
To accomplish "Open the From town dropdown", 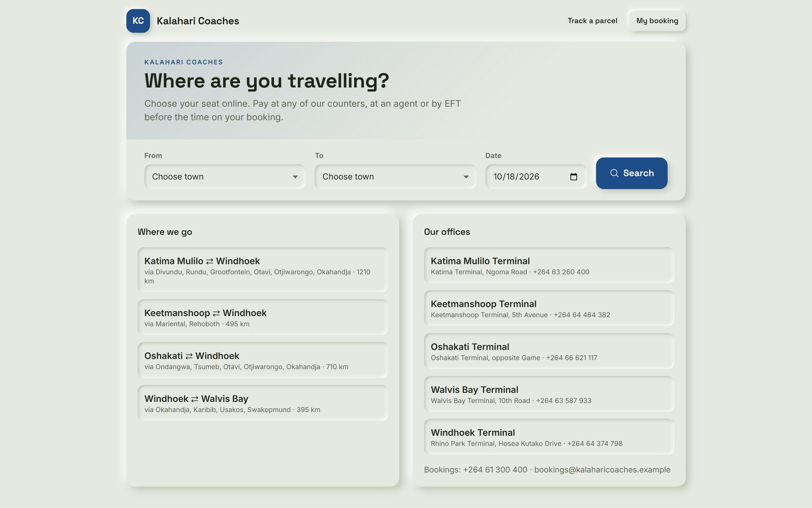I will [x=225, y=177].
